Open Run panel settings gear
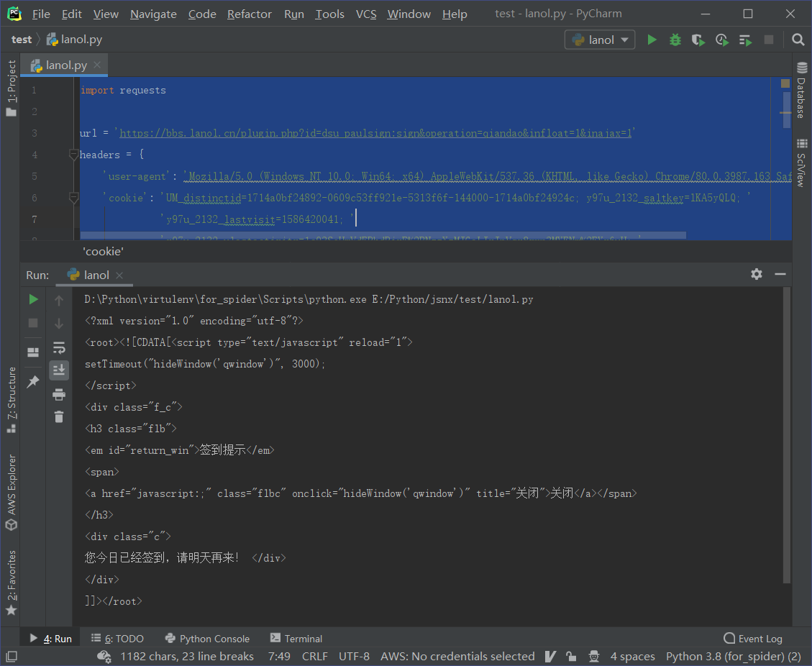 757,274
